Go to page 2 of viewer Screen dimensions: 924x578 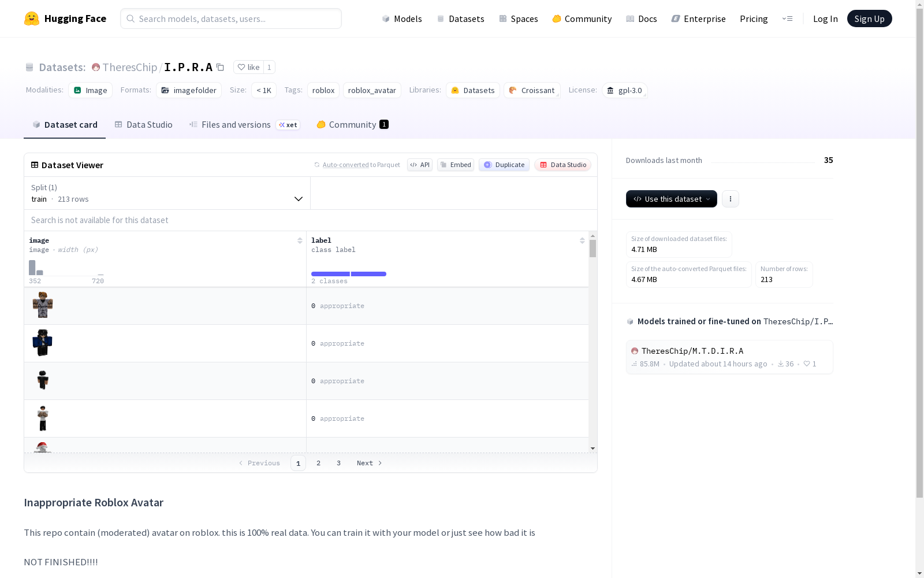tap(318, 463)
